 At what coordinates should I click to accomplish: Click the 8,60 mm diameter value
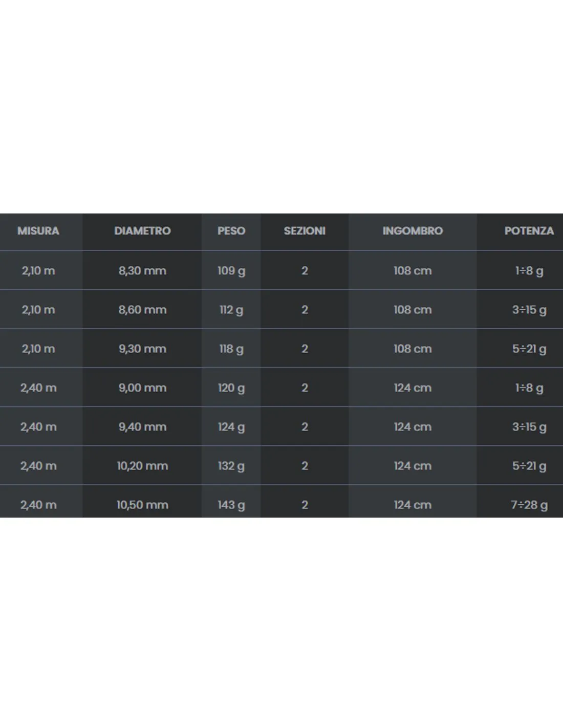coord(142,309)
